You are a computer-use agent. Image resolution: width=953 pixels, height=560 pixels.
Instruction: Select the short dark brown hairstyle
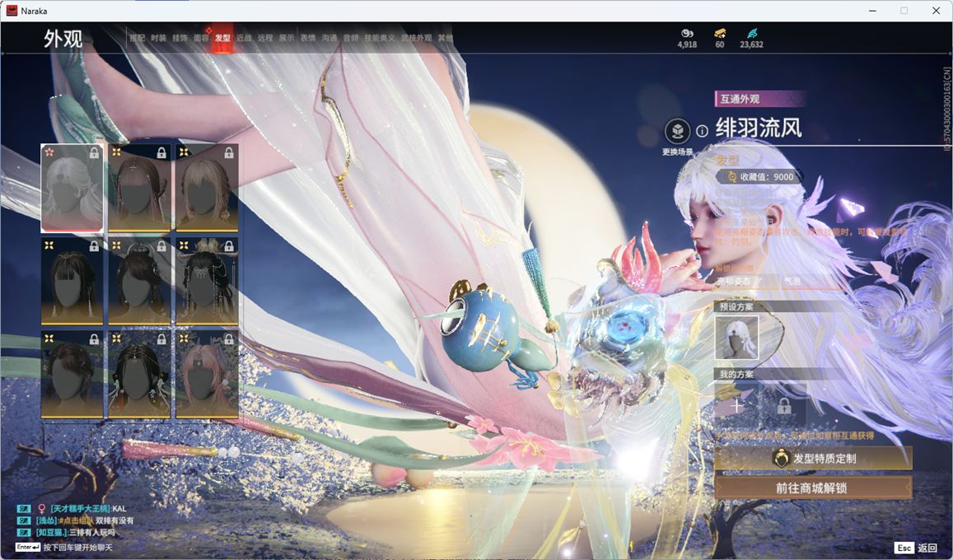pos(72,374)
